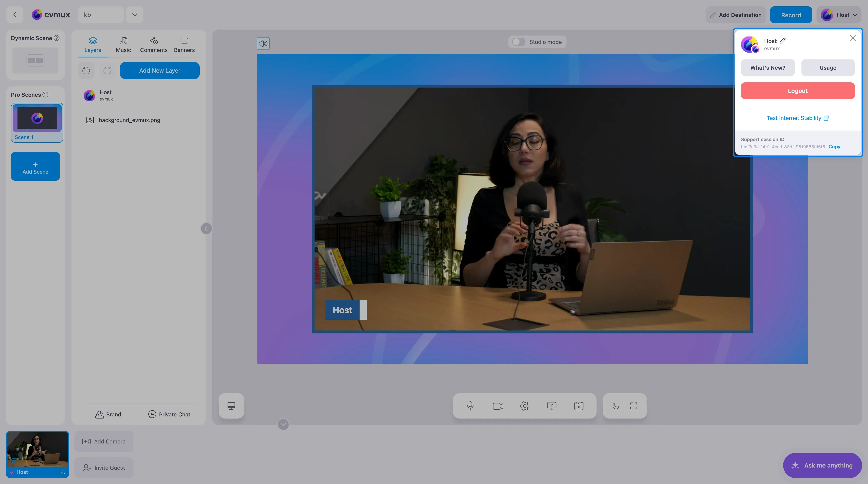The height and width of the screenshot is (484, 868).
Task: Select the Scene 1 thumbnail
Action: [37, 123]
